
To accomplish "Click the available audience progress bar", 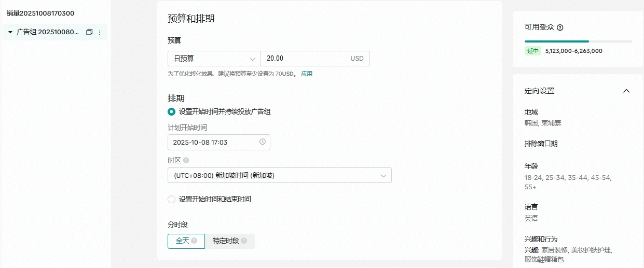I will coord(578,41).
